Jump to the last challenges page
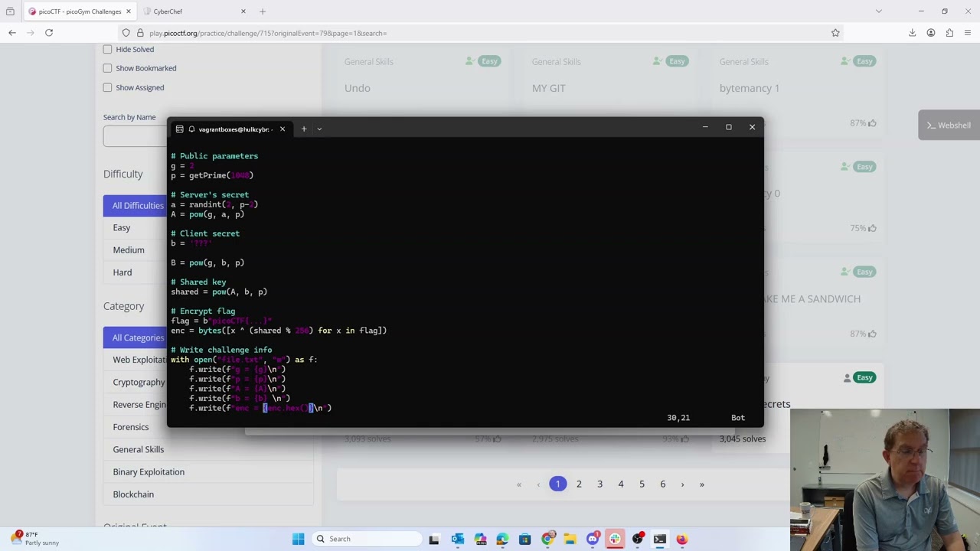 701,484
